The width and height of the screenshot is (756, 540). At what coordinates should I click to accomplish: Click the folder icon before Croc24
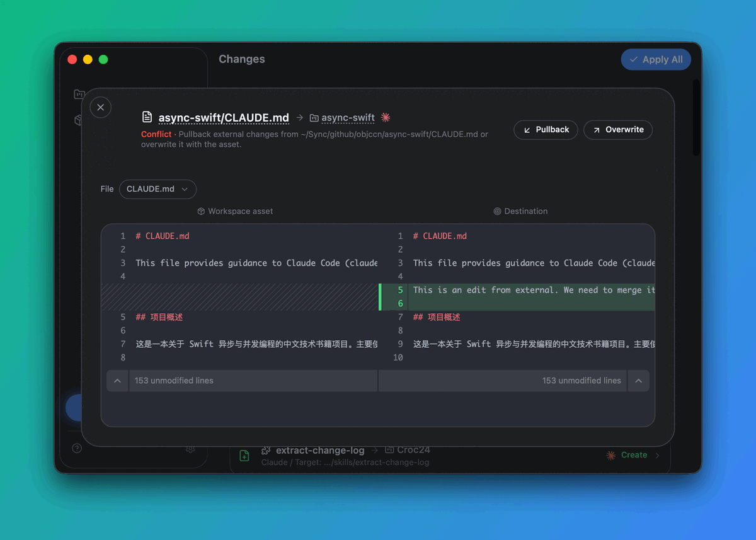pyautogui.click(x=389, y=451)
